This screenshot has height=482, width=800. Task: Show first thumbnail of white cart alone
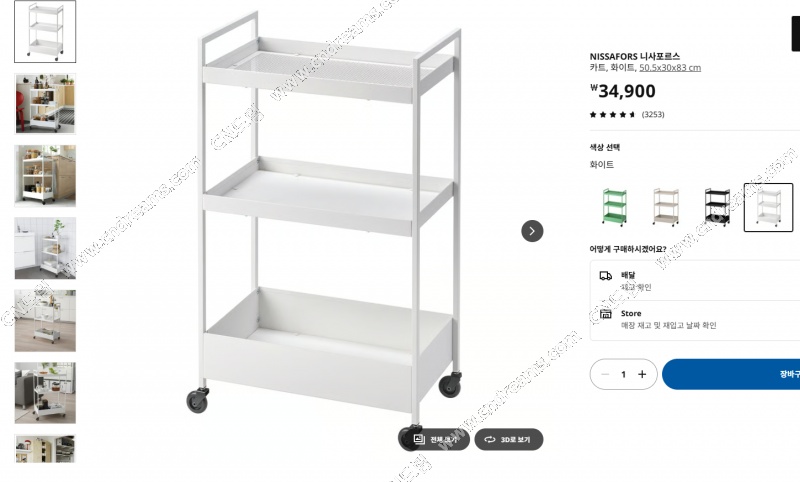[45, 31]
